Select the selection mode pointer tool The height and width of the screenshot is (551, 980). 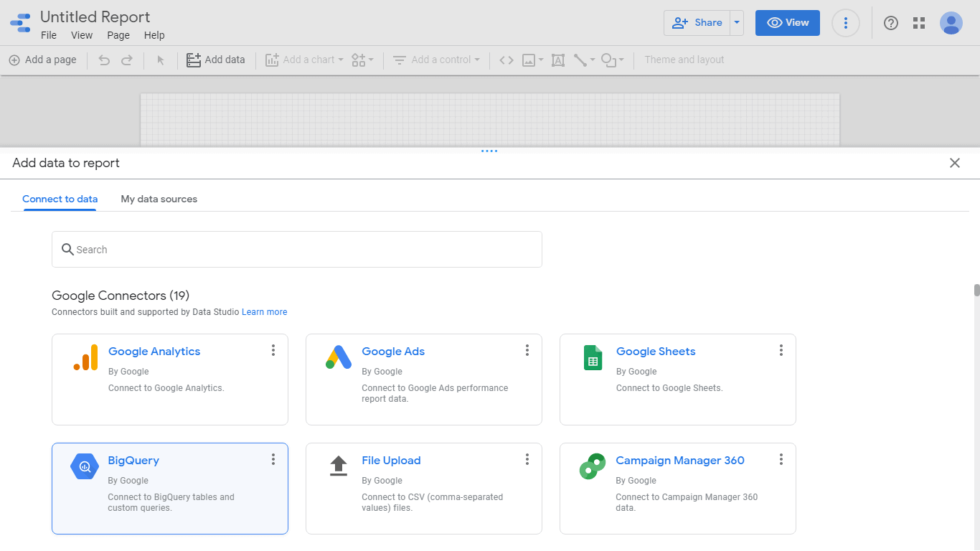[x=161, y=60]
